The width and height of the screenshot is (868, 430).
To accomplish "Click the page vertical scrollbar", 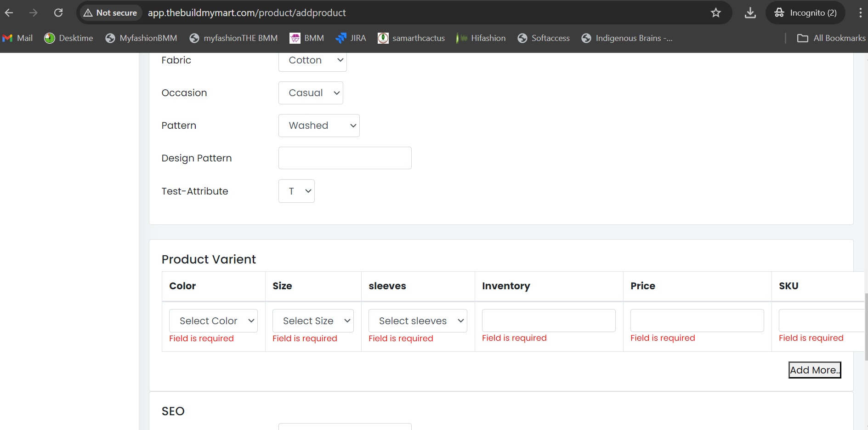I will (x=866, y=327).
